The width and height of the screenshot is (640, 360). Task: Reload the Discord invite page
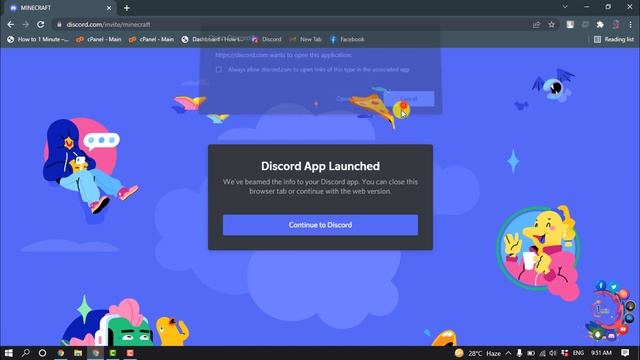coord(40,24)
